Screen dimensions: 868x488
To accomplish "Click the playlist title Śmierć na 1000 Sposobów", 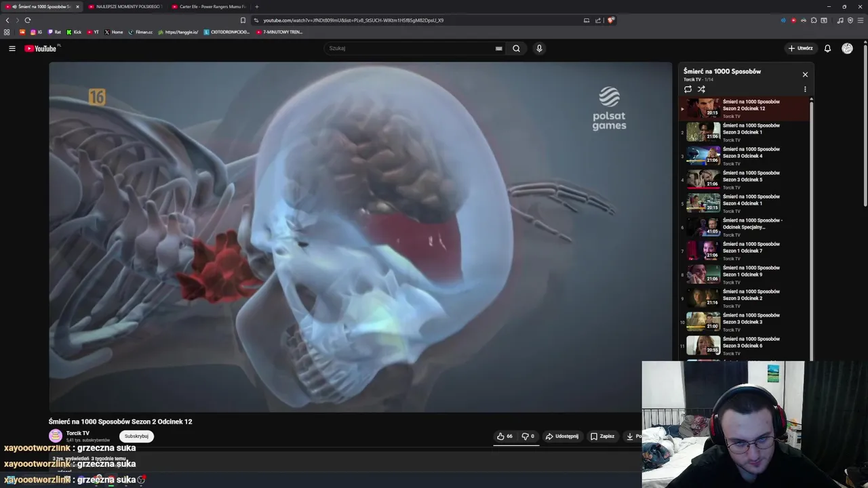I will (x=722, y=71).
